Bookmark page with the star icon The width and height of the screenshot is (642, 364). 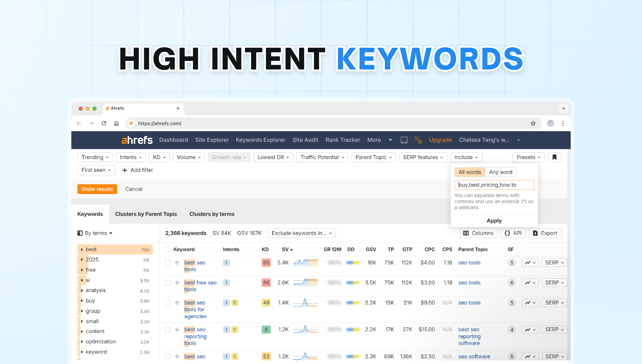click(533, 123)
